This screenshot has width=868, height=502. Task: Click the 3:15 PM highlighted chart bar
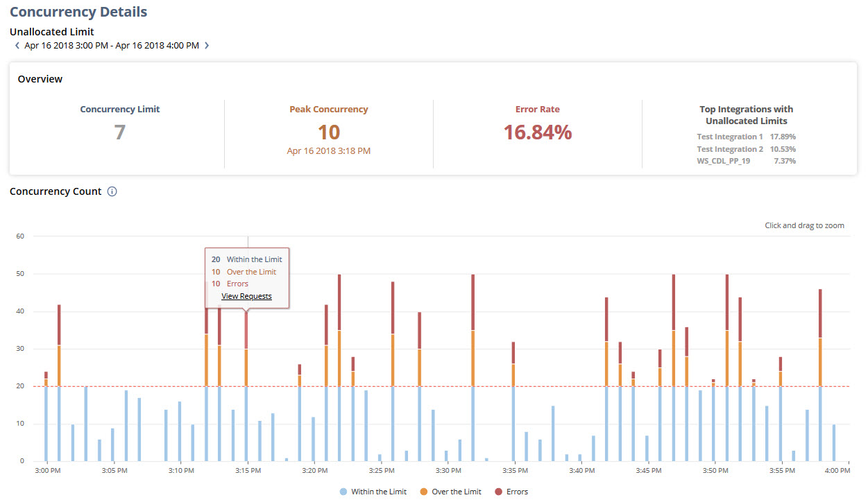(246, 386)
